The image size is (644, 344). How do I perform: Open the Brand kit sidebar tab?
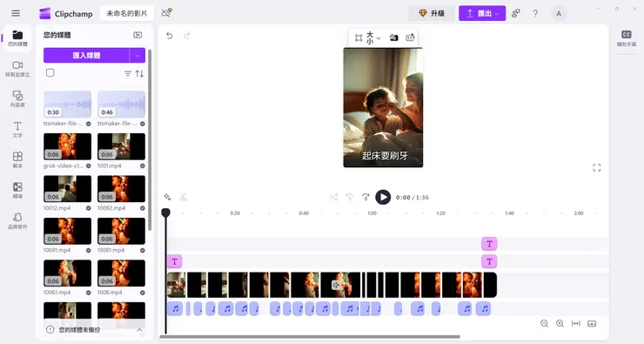[x=17, y=220]
